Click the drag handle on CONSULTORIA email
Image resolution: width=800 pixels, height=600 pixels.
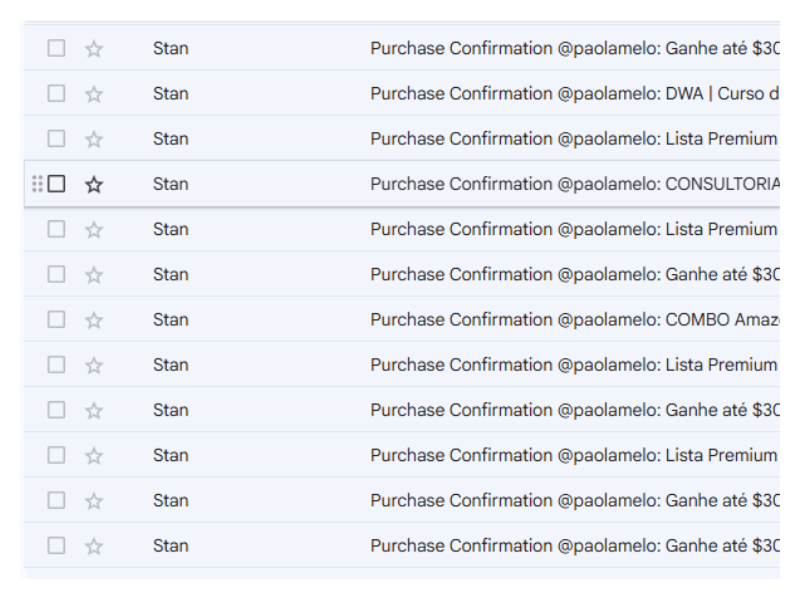(37, 184)
